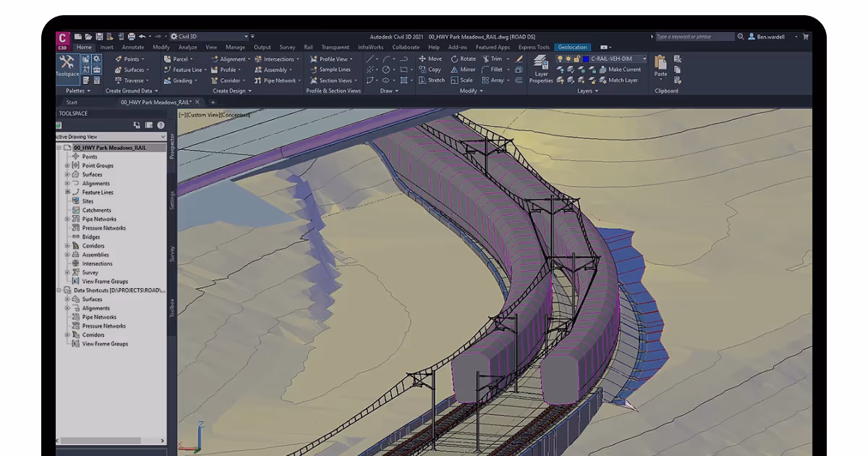This screenshot has height=456, width=868.
Task: Select the Mirror tool
Action: 463,69
